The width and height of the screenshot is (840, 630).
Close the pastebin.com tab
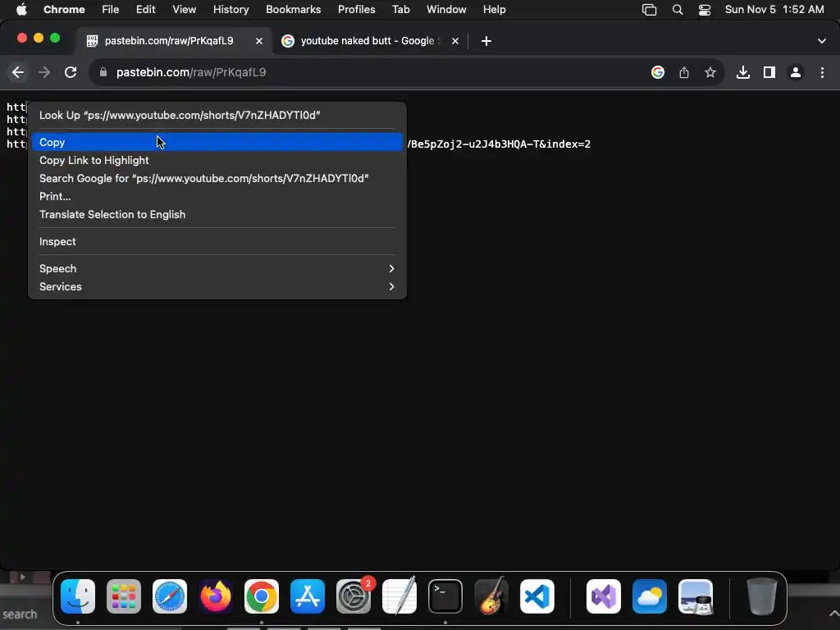(258, 41)
